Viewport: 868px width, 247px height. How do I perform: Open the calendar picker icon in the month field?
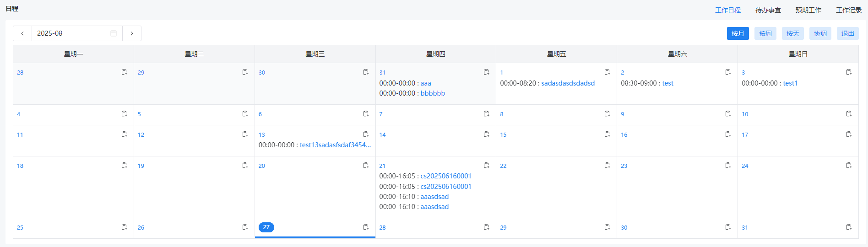(114, 33)
